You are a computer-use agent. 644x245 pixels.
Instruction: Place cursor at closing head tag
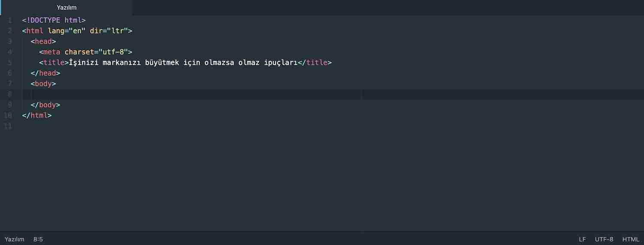[46, 73]
